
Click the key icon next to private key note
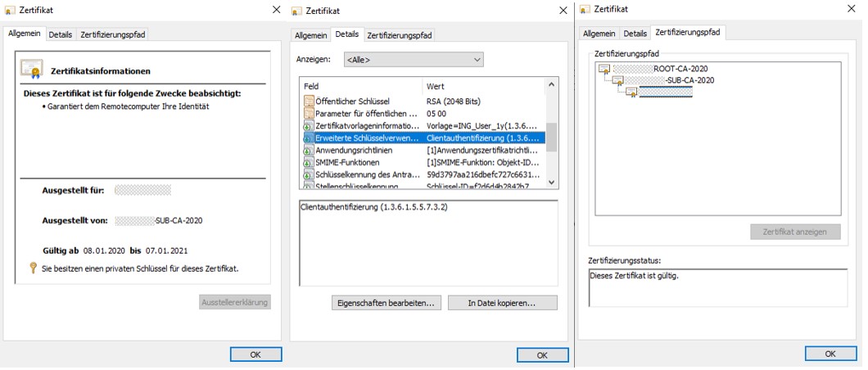33,268
